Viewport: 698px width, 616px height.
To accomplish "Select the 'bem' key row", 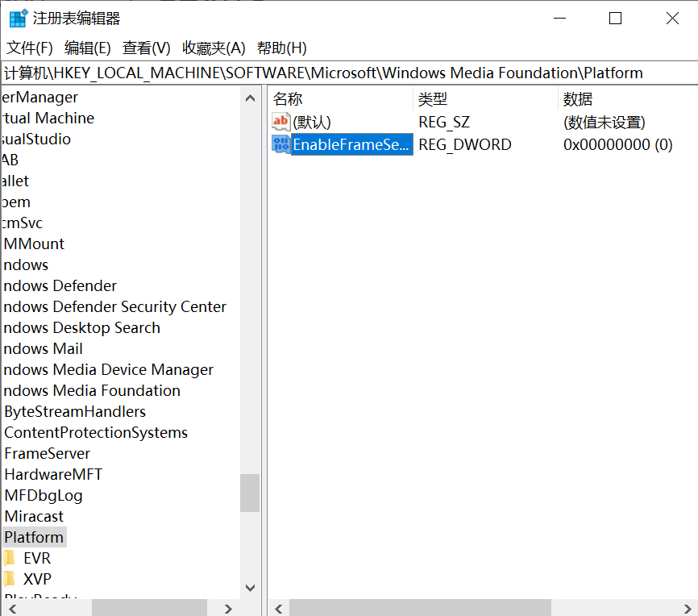I will pos(16,202).
